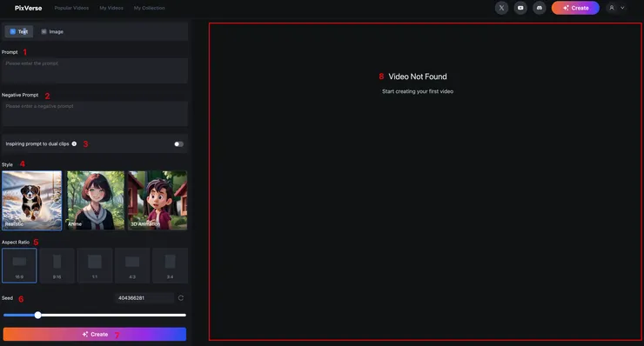Open the Discord community icon
The width and height of the screenshot is (644, 346).
tap(540, 8)
